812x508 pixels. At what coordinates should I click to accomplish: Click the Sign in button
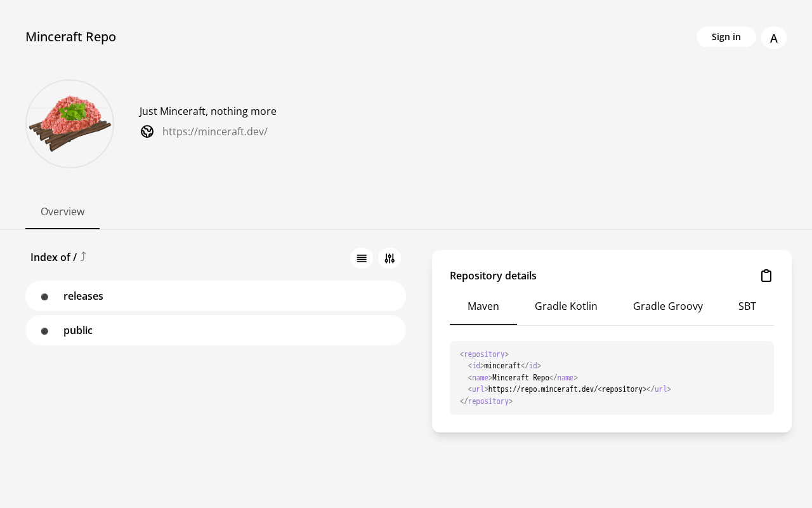point(726,37)
